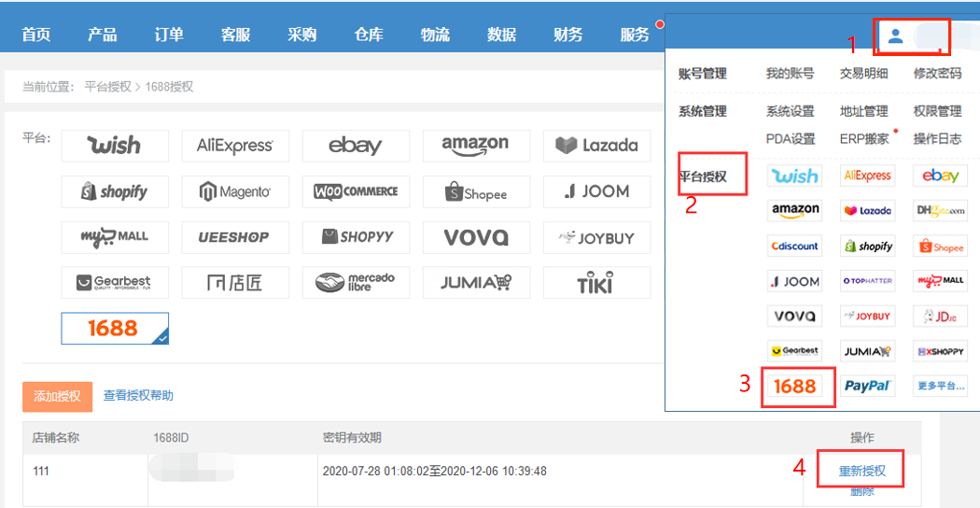The height and width of the screenshot is (508, 980).
Task: Open the 客服 customer service menu
Action: pyautogui.click(x=235, y=35)
